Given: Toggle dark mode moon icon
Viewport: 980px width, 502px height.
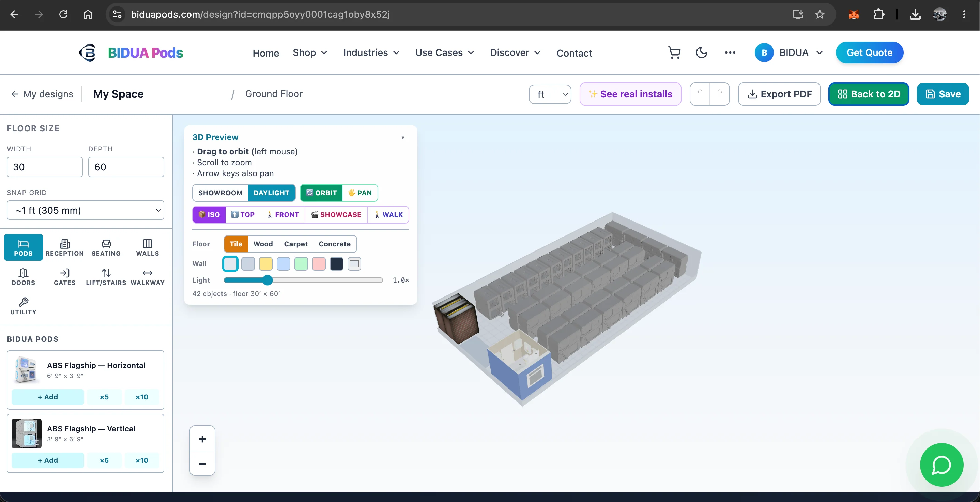Looking at the screenshot, I should click(x=702, y=52).
